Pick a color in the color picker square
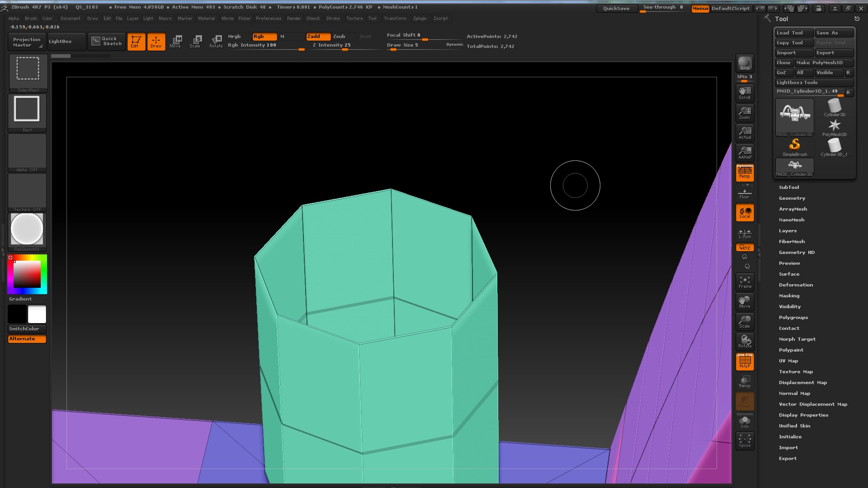The height and width of the screenshot is (488, 868). [27, 274]
